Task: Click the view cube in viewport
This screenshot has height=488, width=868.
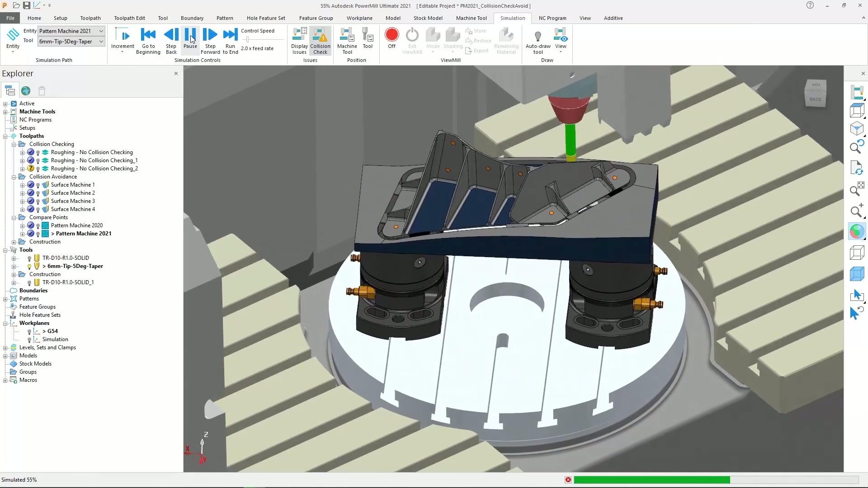Action: click(816, 93)
